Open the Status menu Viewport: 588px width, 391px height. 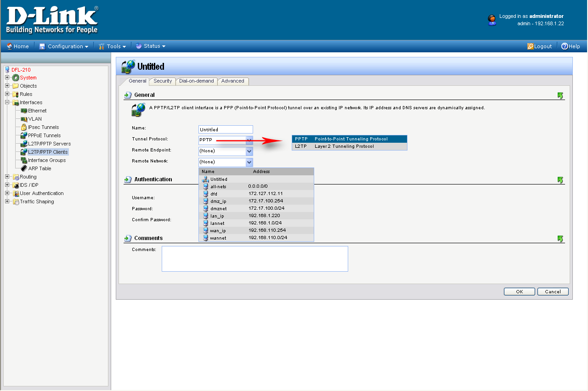point(150,46)
